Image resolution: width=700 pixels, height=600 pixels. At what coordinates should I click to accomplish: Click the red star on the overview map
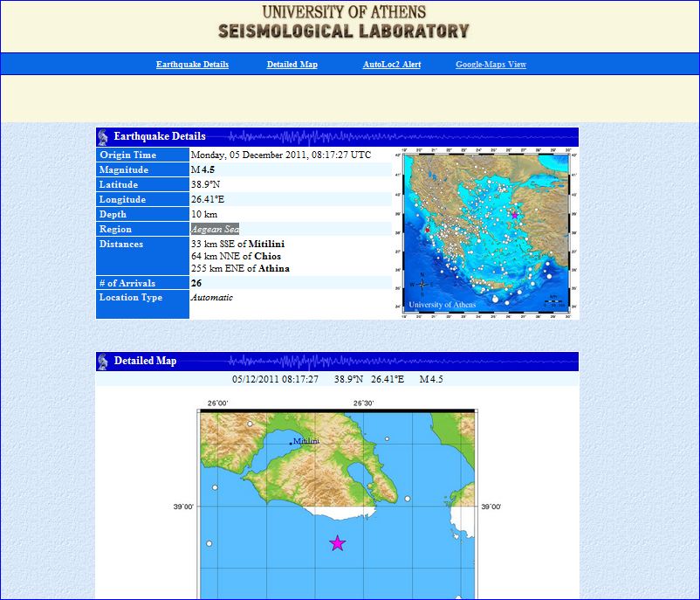click(x=427, y=230)
